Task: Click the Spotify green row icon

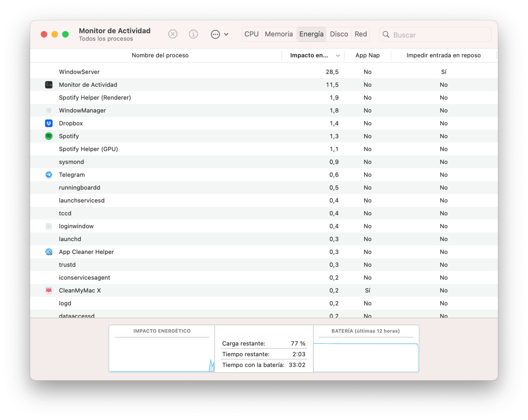Action: point(49,136)
